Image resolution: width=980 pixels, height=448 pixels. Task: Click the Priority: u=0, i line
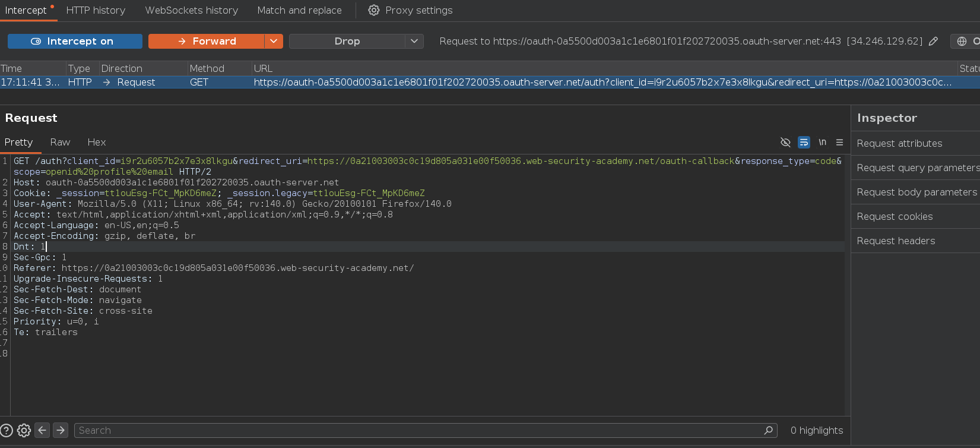pyautogui.click(x=56, y=321)
